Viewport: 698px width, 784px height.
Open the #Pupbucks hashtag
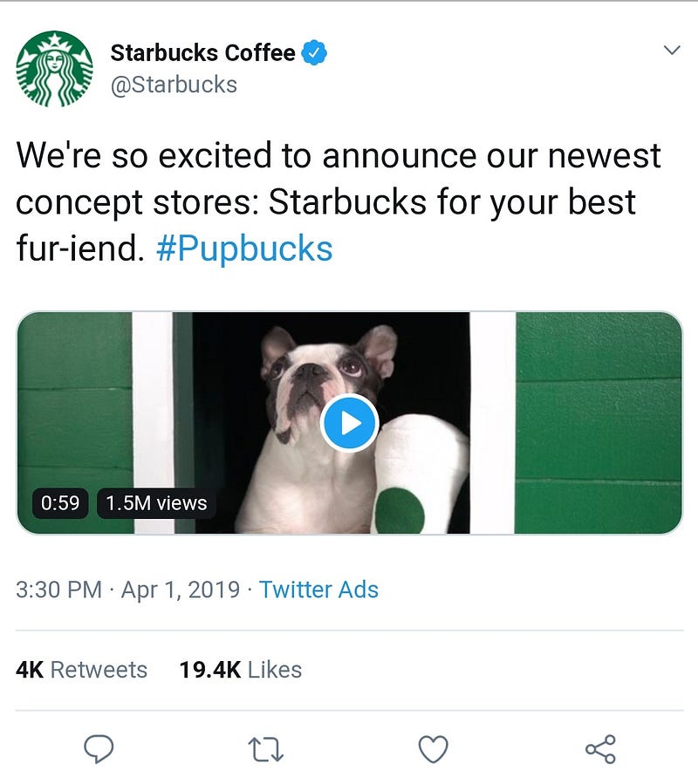pyautogui.click(x=244, y=249)
